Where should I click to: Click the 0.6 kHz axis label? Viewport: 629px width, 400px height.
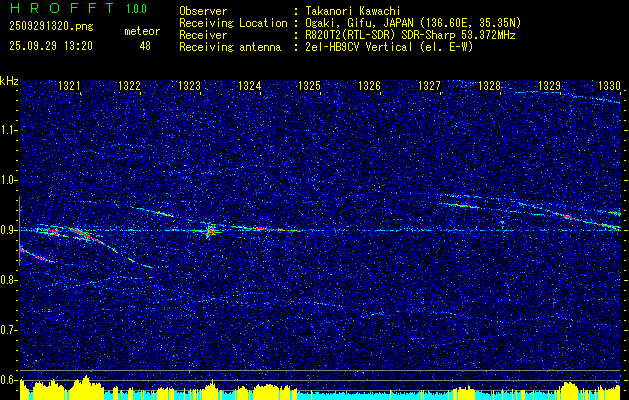pos(9,380)
